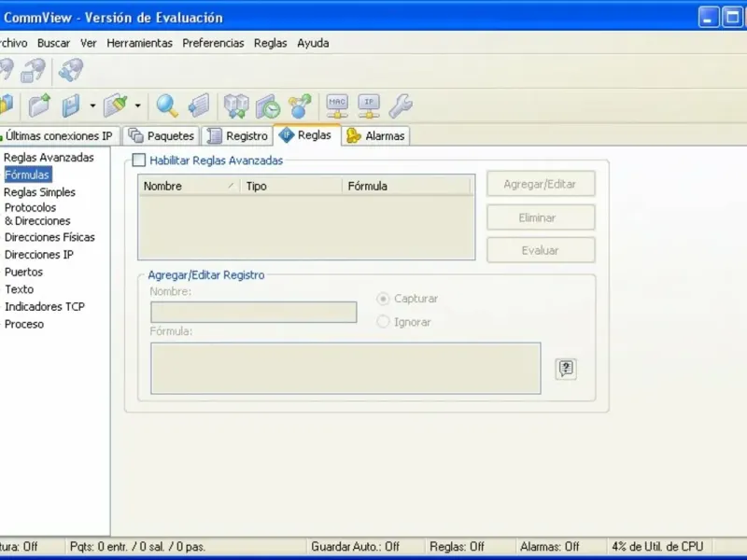
Task: Select Puertos in the sidebar
Action: pos(24,272)
